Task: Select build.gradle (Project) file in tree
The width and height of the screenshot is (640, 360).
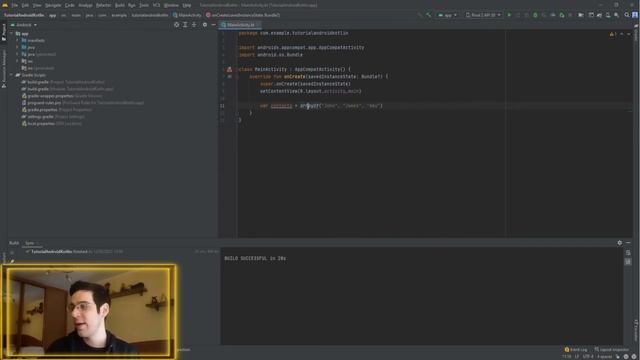Action: [63, 82]
